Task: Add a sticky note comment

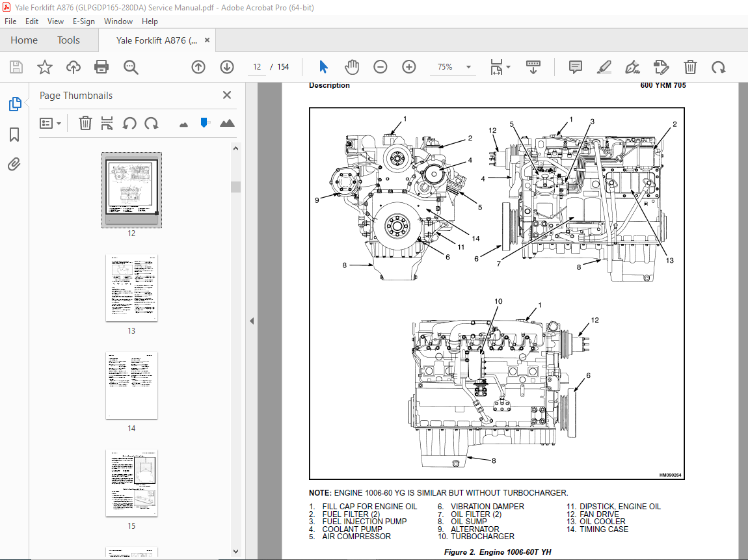Action: click(576, 67)
